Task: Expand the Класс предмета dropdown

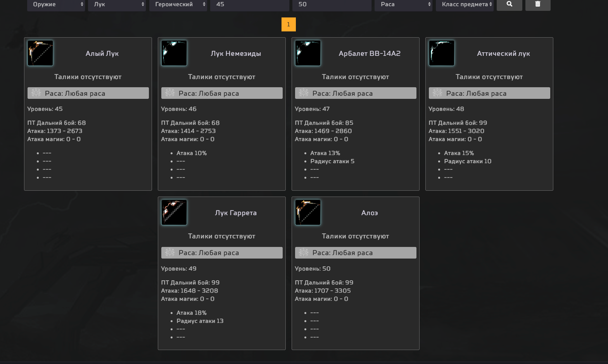Action: click(x=465, y=5)
